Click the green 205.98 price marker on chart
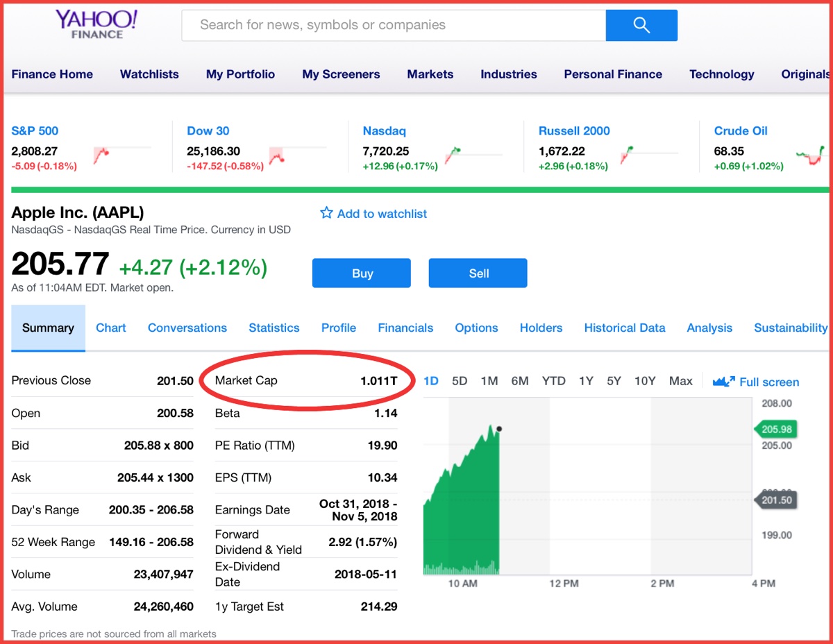The image size is (833, 644). (x=776, y=430)
